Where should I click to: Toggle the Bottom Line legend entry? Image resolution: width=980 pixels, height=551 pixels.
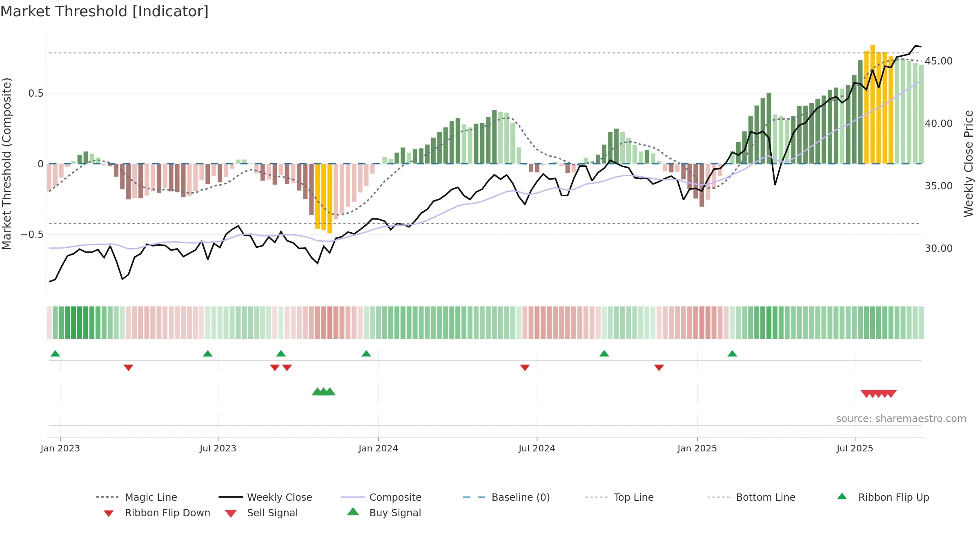751,497
